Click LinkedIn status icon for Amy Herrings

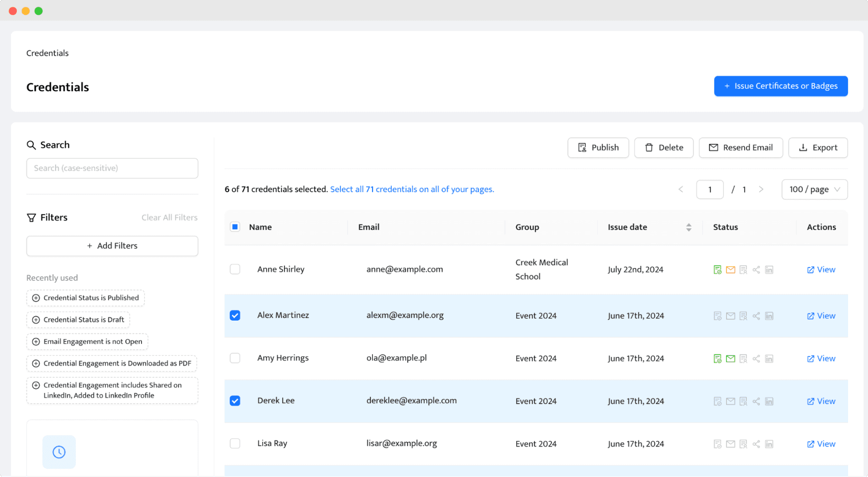click(769, 359)
